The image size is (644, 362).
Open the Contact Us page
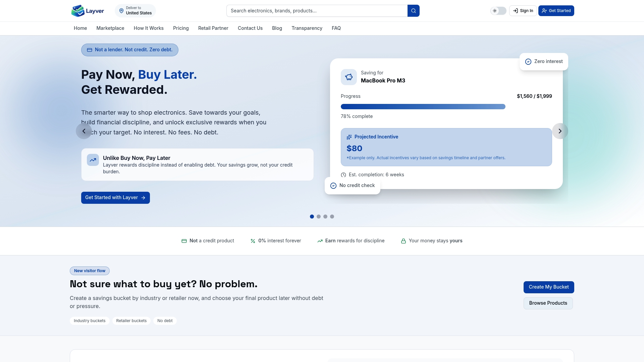pos(250,28)
